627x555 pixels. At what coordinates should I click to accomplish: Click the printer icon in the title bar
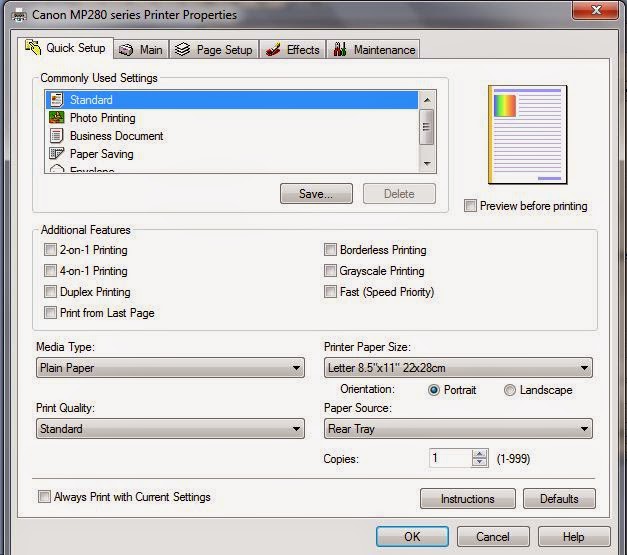19,16
